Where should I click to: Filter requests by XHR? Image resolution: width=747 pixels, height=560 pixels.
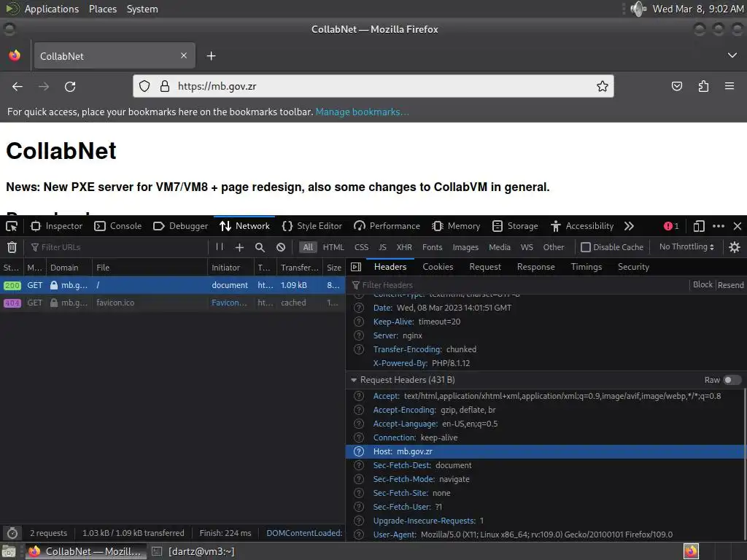pyautogui.click(x=404, y=247)
